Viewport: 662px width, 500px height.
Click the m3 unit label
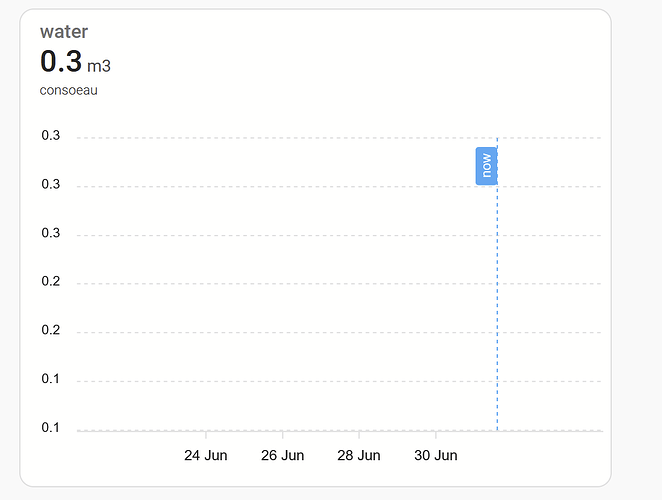point(99,67)
